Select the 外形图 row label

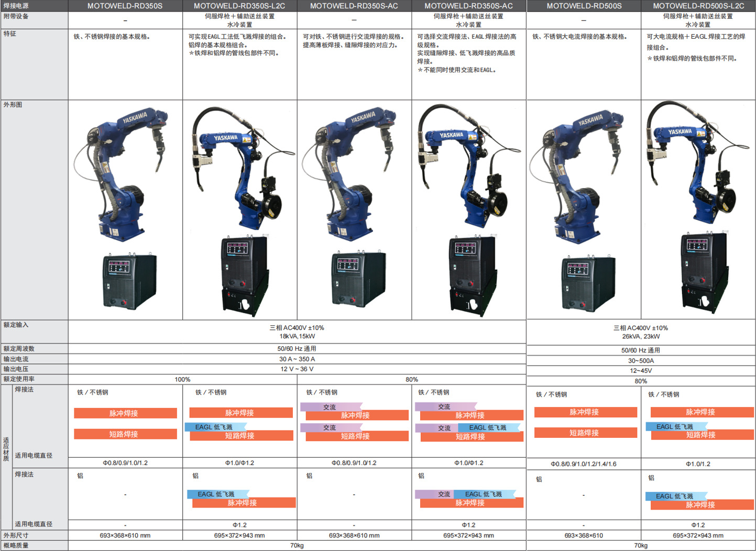click(13, 105)
